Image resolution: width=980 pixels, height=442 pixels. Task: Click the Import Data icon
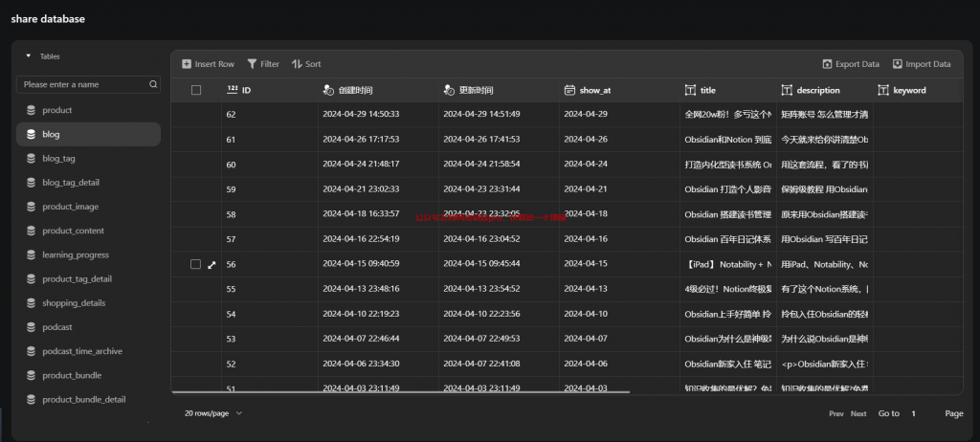coord(898,64)
